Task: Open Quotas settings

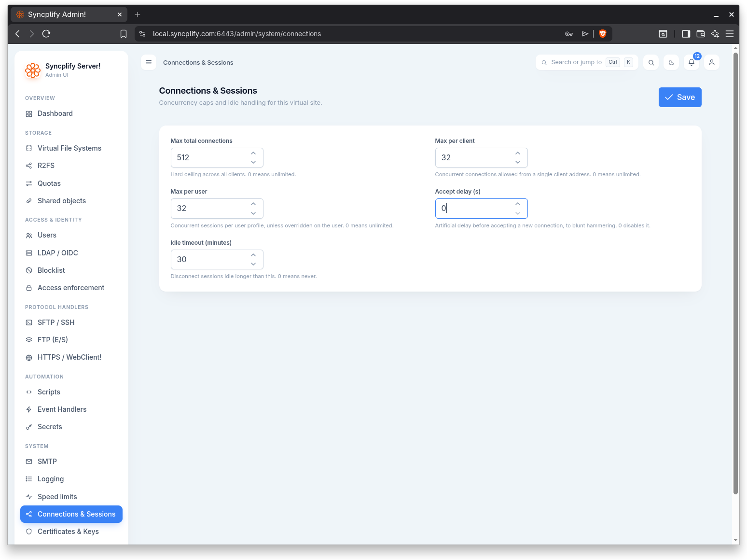Action: click(x=71, y=183)
